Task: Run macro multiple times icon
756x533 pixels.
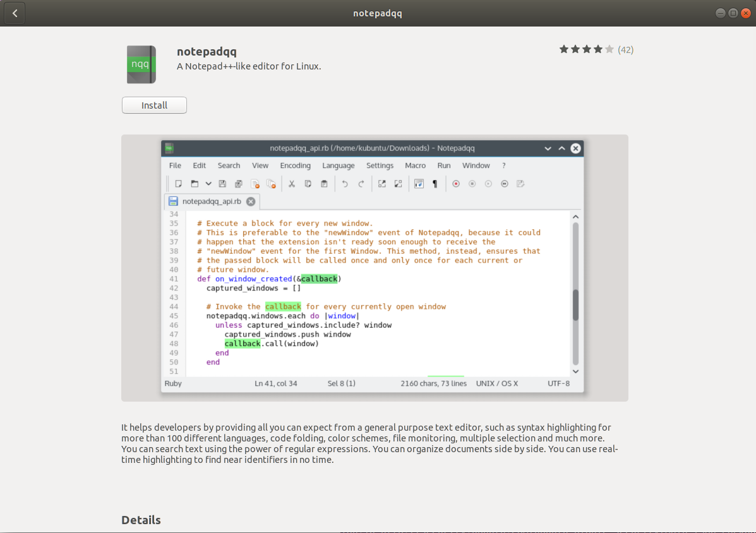Action: [x=505, y=184]
